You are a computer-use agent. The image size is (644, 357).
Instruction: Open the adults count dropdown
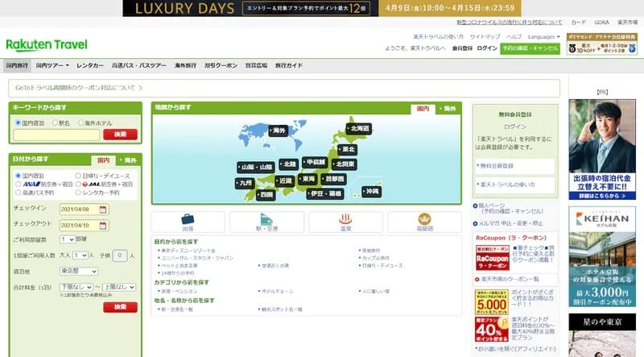80,255
